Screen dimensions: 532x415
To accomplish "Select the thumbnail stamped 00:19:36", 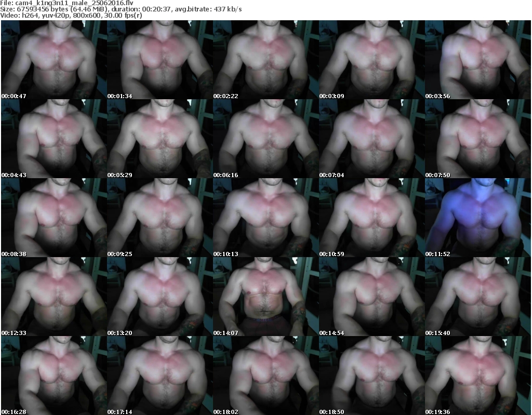I will [478, 376].
